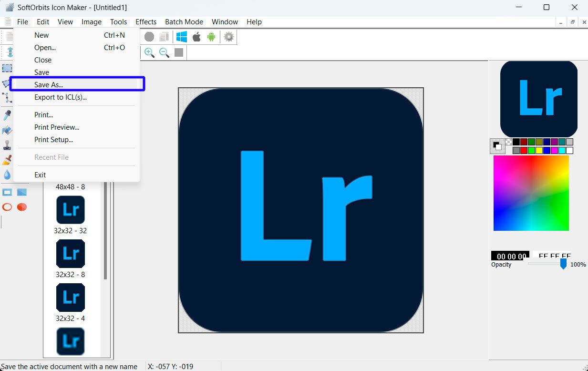588x371 pixels.
Task: Open the File menu
Action: click(22, 21)
